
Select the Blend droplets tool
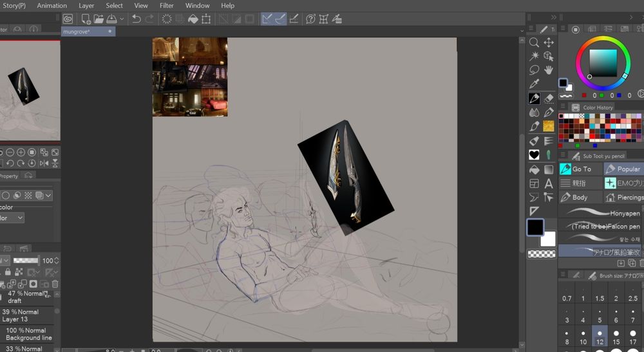pyautogui.click(x=534, y=112)
